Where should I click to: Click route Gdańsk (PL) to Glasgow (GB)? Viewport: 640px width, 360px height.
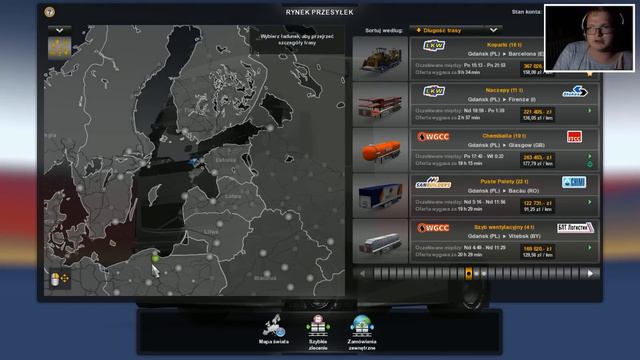tap(506, 145)
